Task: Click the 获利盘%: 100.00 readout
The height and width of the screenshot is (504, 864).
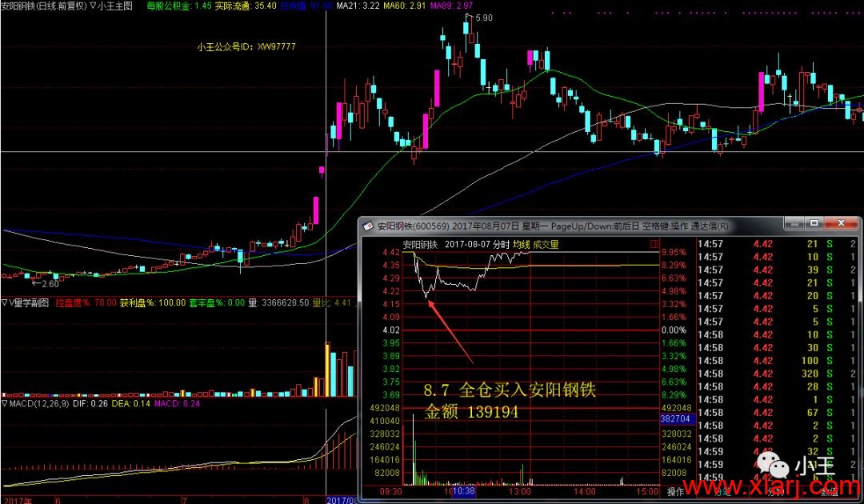Action: (151, 302)
